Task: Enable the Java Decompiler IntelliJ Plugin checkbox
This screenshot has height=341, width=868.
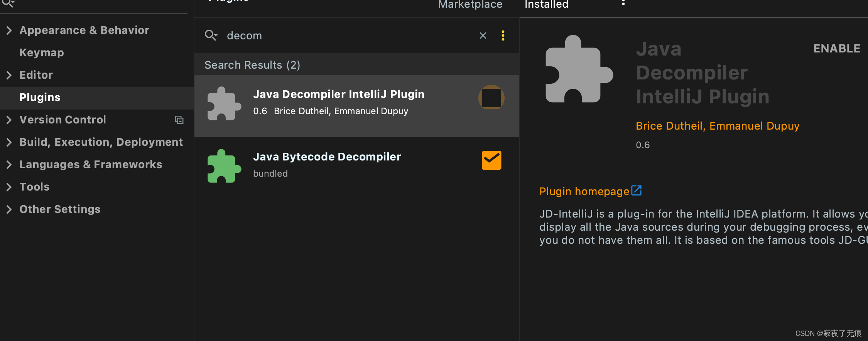Action: [x=491, y=98]
